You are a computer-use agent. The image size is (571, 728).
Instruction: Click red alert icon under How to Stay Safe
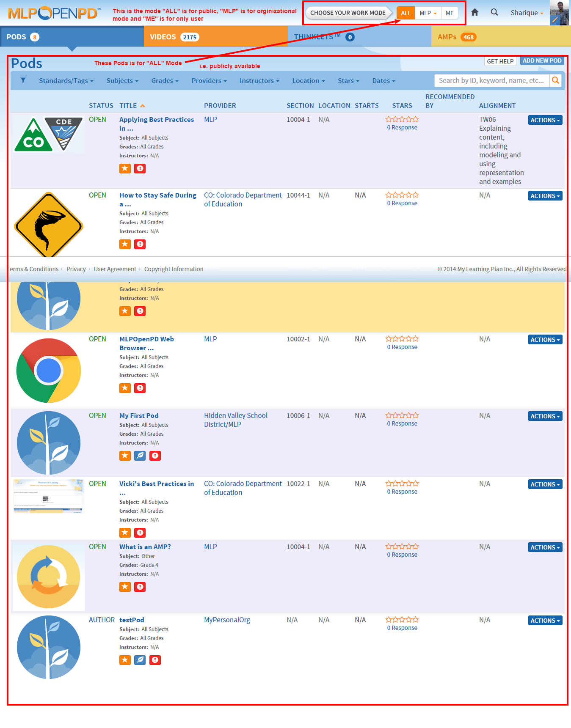click(x=140, y=244)
